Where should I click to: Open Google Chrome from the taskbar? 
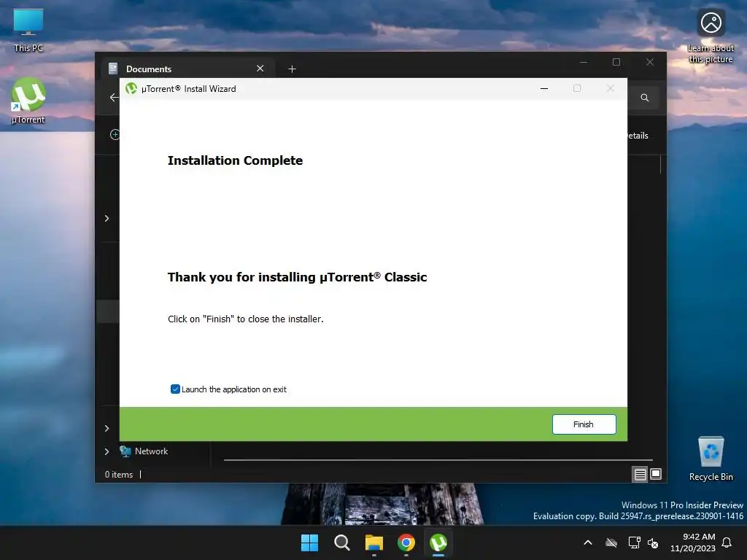(x=406, y=542)
